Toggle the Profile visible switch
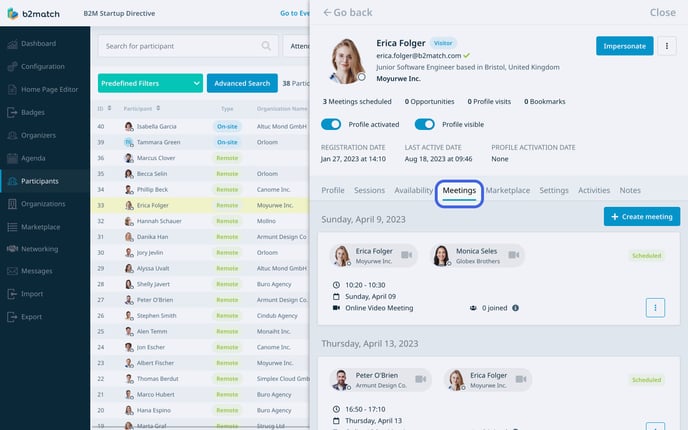 [x=424, y=125]
